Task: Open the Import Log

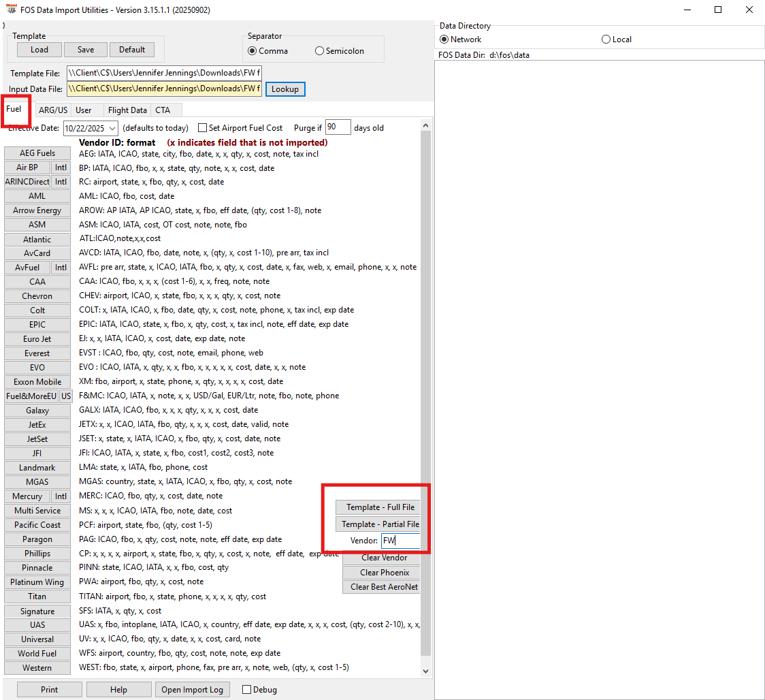Action: (192, 690)
